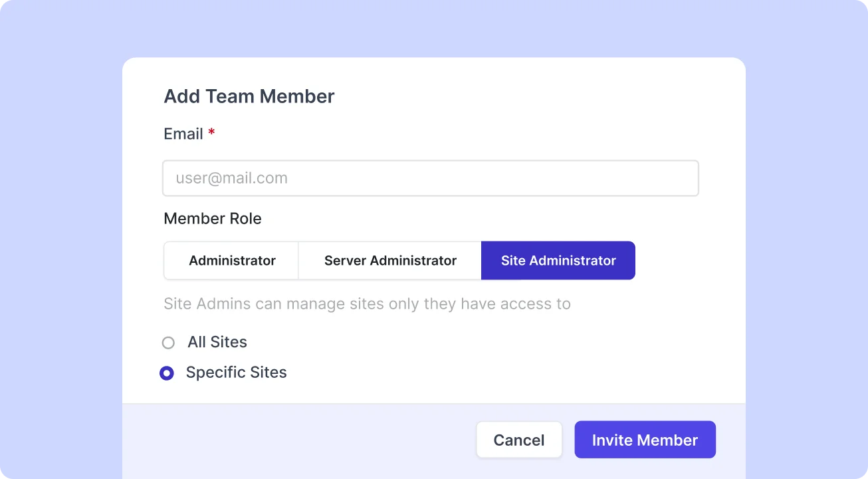The height and width of the screenshot is (479, 868).
Task: Click the Cancel button
Action: tap(518, 440)
